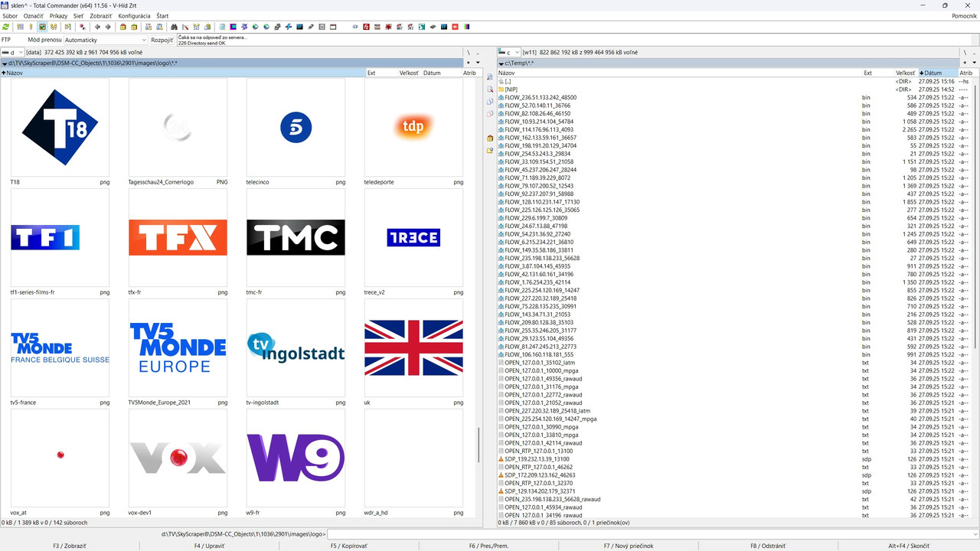Open the Pomocník help menu
Viewport: 980px width, 551px height.
(964, 16)
